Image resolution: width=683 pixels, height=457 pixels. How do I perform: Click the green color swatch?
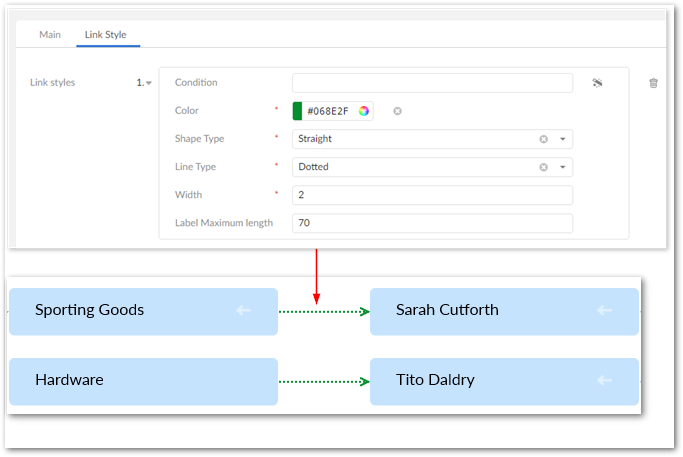click(297, 111)
